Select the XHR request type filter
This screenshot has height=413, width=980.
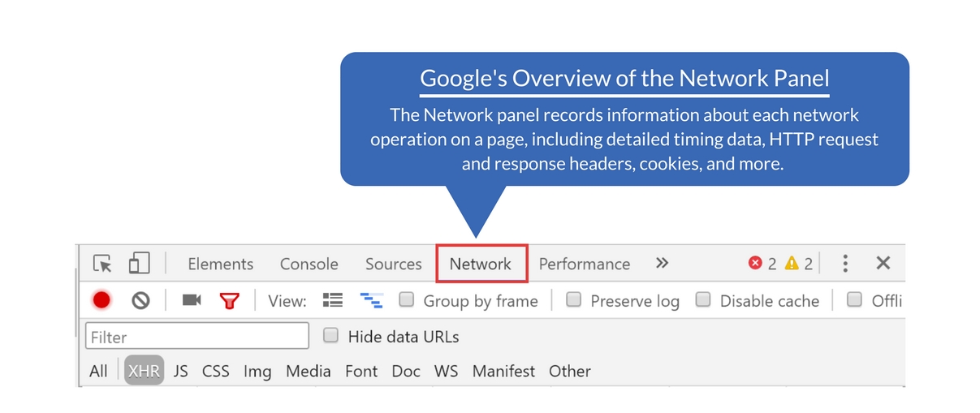point(144,371)
